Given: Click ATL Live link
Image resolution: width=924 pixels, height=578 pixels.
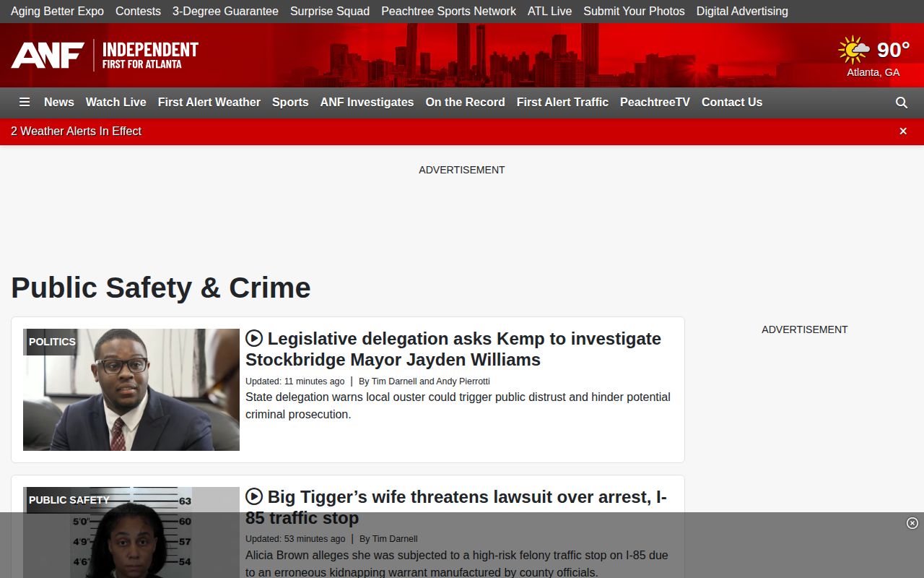Looking at the screenshot, I should click(550, 12).
